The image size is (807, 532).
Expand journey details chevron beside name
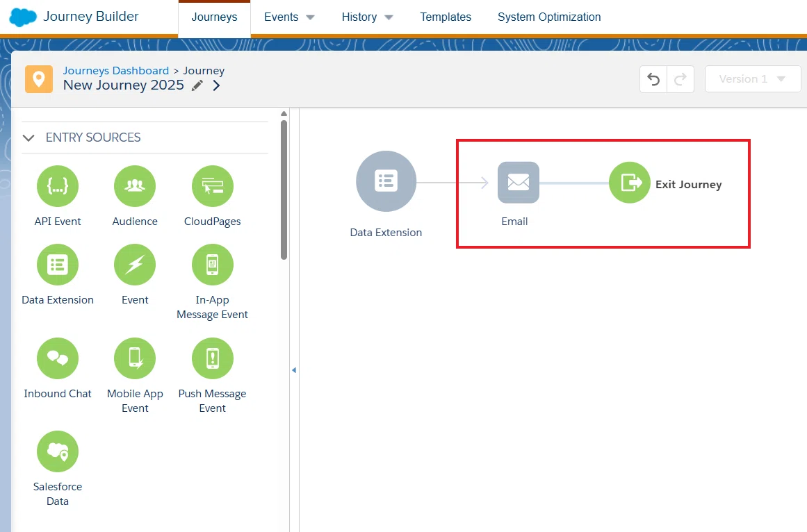click(x=217, y=85)
